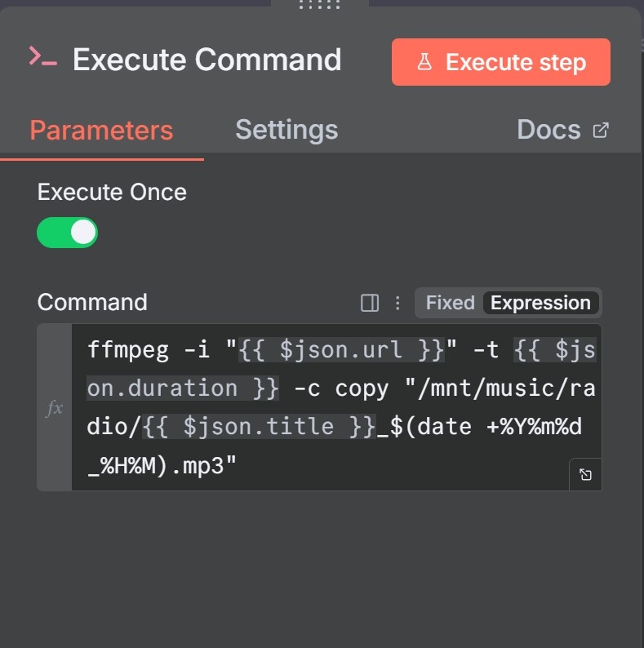Click the Execute Once label
Screen dimensions: 644x648
tap(112, 193)
